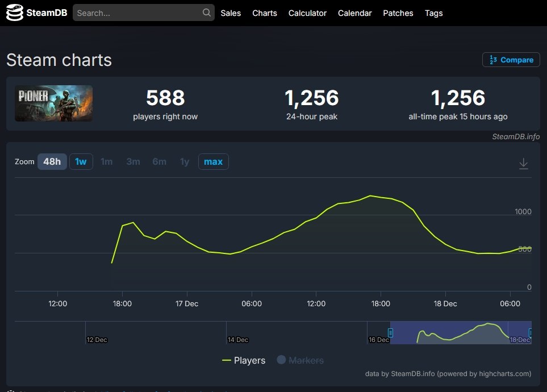Click the SteamDB logo icon
547x392 pixels.
(15, 13)
